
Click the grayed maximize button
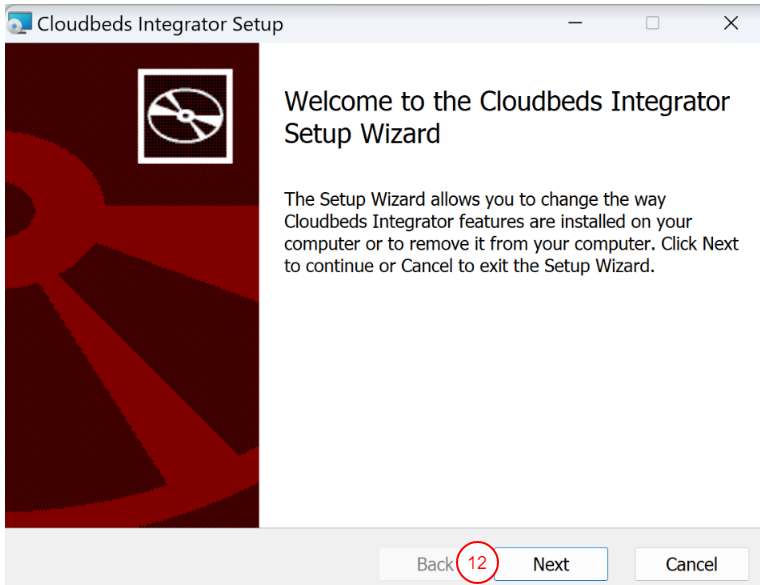point(652,23)
